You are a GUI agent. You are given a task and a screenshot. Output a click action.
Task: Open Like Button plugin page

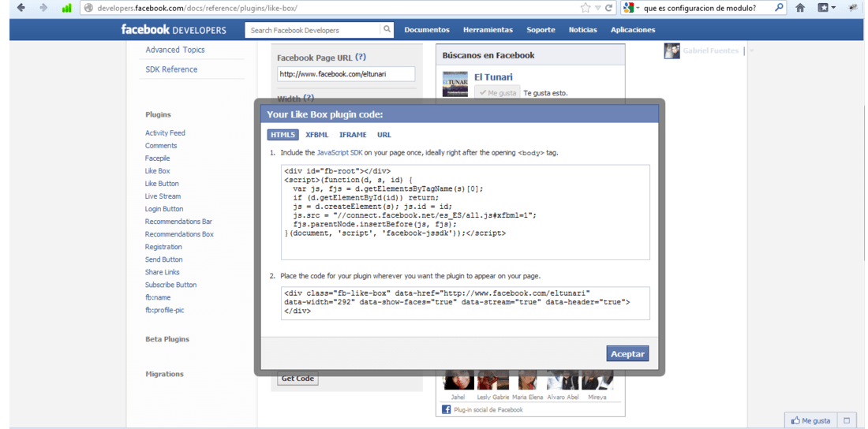pyautogui.click(x=162, y=183)
